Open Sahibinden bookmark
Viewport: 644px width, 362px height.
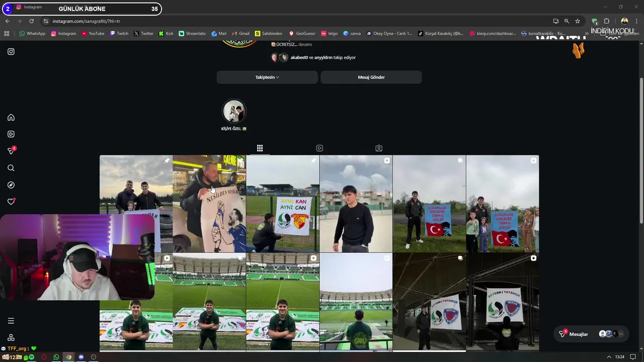(x=269, y=34)
